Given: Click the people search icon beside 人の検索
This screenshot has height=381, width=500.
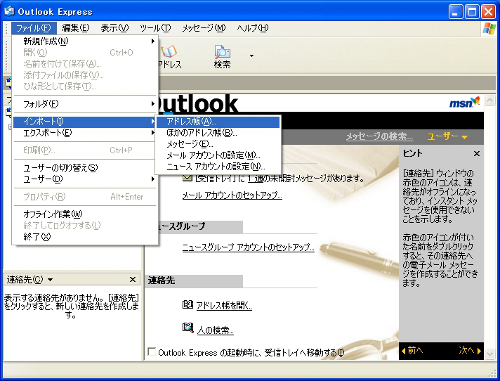Looking at the screenshot, I should coord(188,327).
